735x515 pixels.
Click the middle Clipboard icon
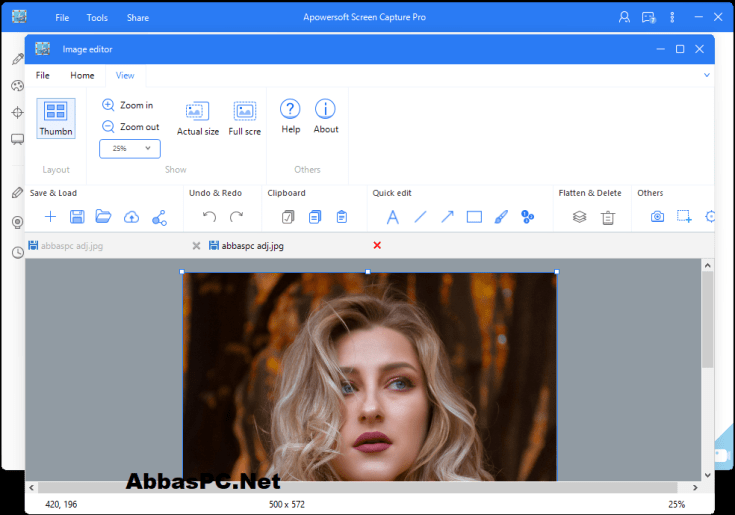coord(315,217)
